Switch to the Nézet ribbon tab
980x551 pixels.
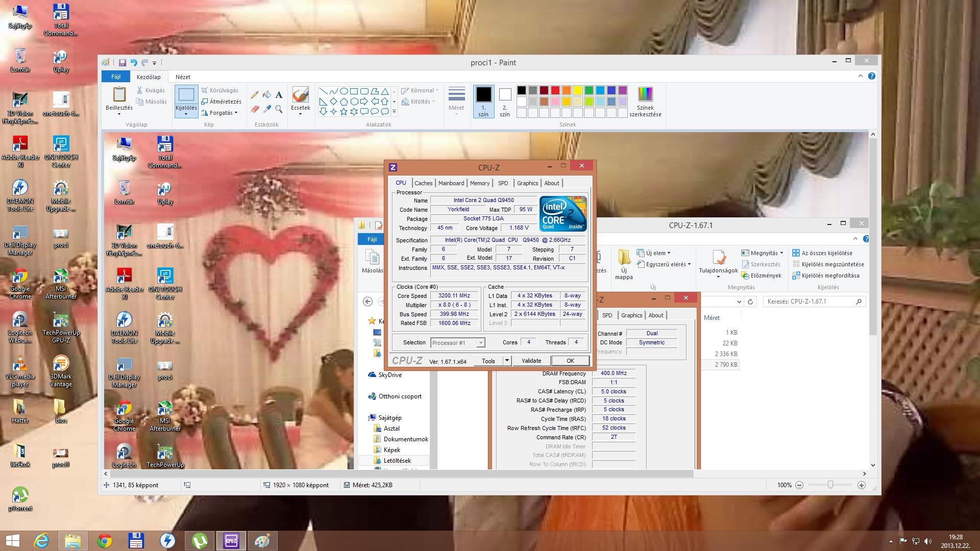tap(183, 77)
